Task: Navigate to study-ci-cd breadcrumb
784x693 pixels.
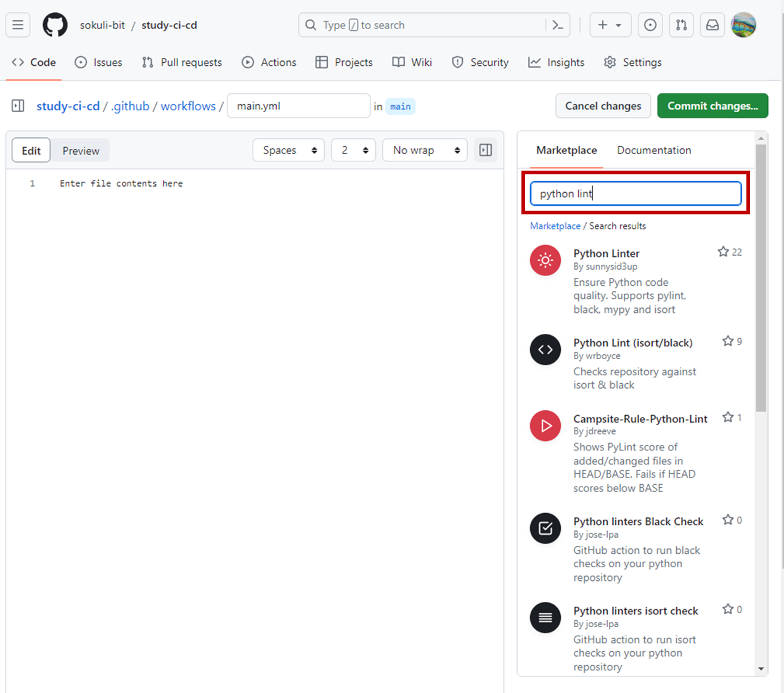Action: [68, 106]
